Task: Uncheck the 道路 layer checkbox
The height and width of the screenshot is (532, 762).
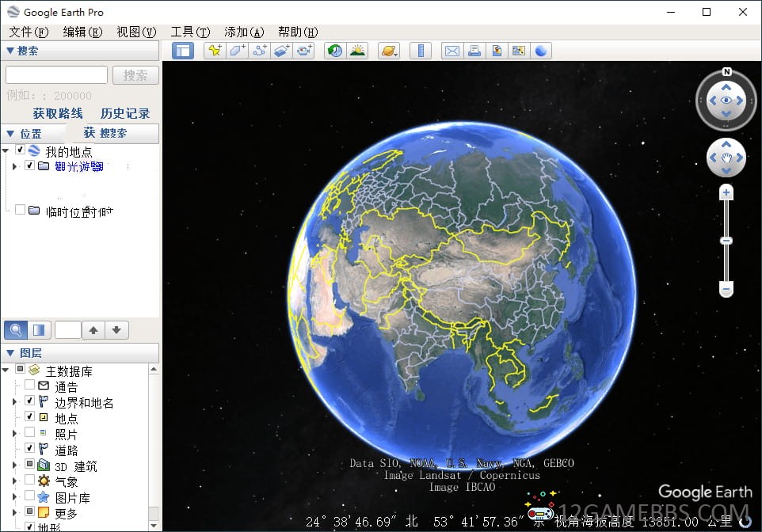Action: click(x=29, y=448)
